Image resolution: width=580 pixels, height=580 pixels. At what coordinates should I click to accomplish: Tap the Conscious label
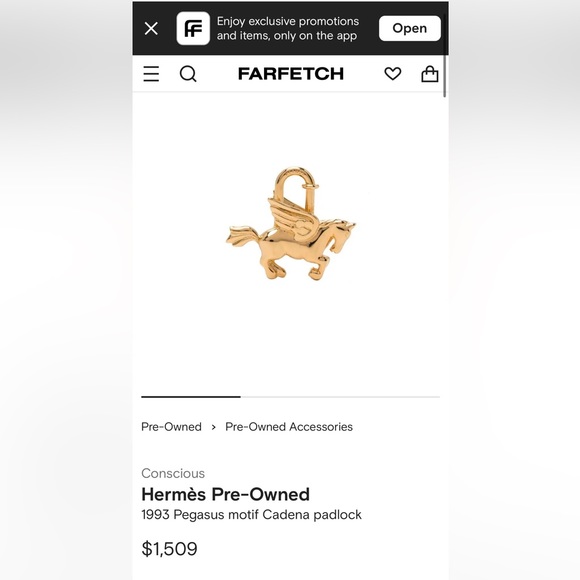click(x=173, y=473)
